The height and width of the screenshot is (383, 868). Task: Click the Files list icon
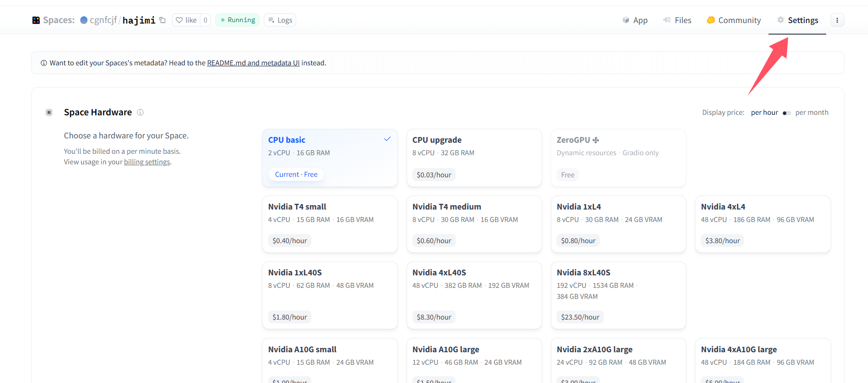(x=667, y=20)
